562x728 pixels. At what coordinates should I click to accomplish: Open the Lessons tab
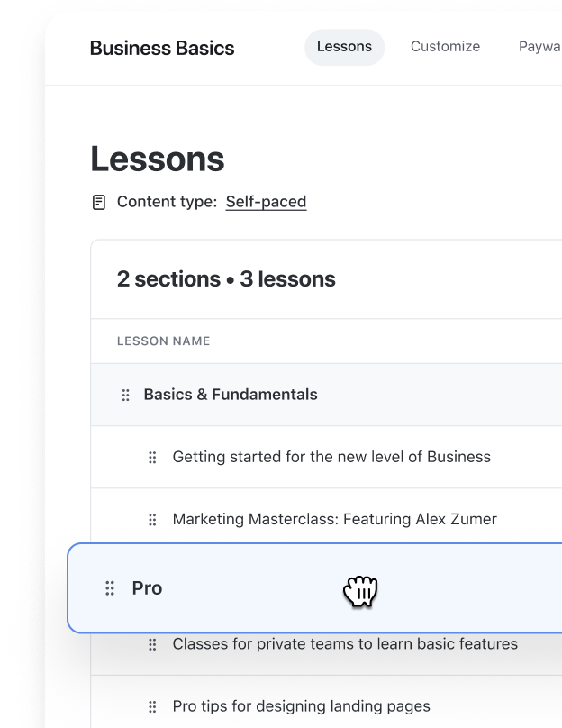click(344, 47)
